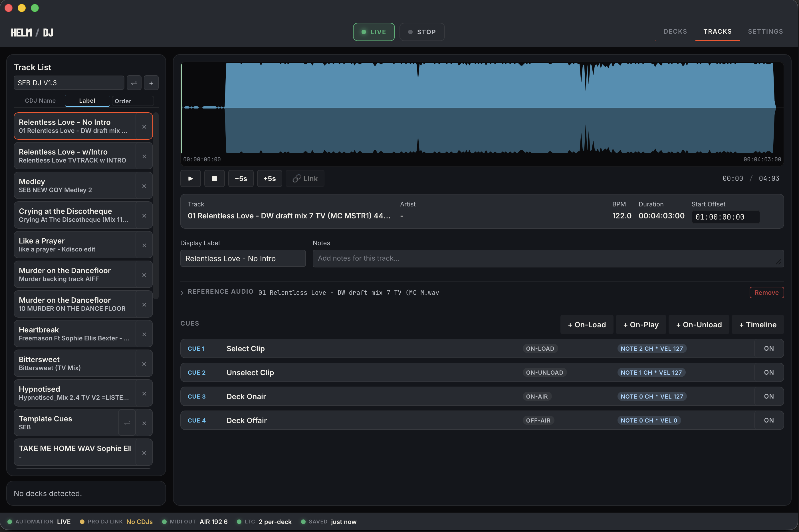
Task: Click the swap icon on Template Cues row
Action: pyautogui.click(x=127, y=423)
